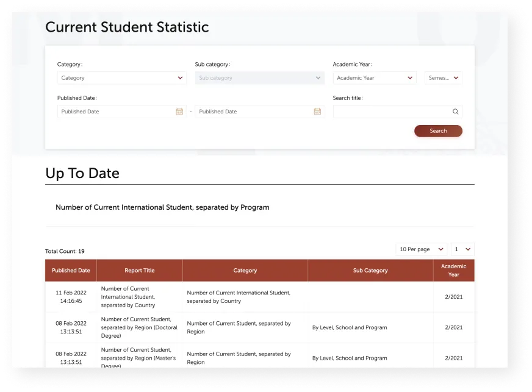Change the 10 Per page selector

pyautogui.click(x=422, y=249)
